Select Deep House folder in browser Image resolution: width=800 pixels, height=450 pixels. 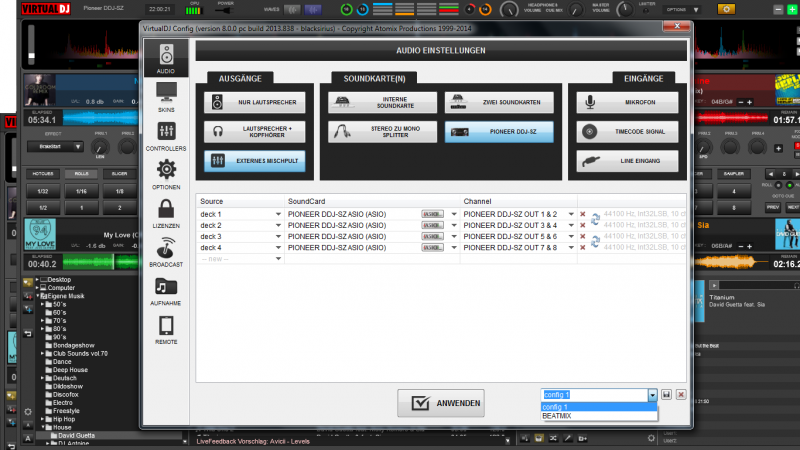(70, 370)
